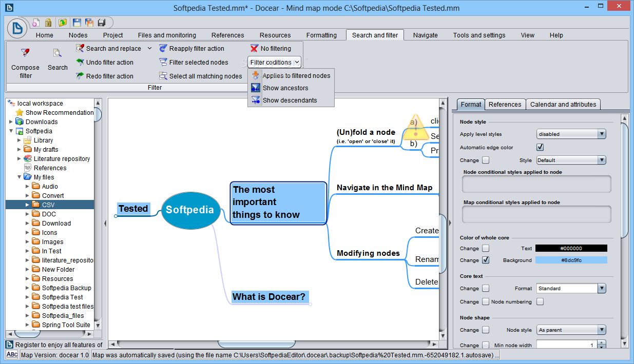The image size is (634, 364).
Task: Click the black Text color swatch
Action: (x=571, y=248)
